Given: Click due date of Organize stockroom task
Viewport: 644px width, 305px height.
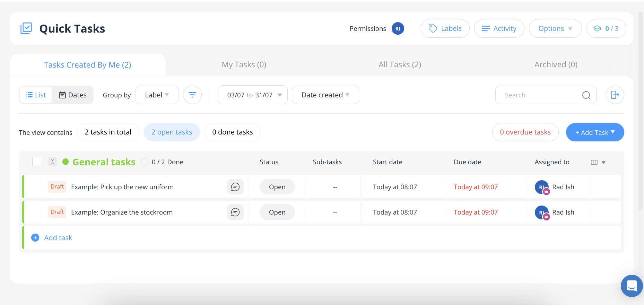Looking at the screenshot, I should (x=476, y=212).
